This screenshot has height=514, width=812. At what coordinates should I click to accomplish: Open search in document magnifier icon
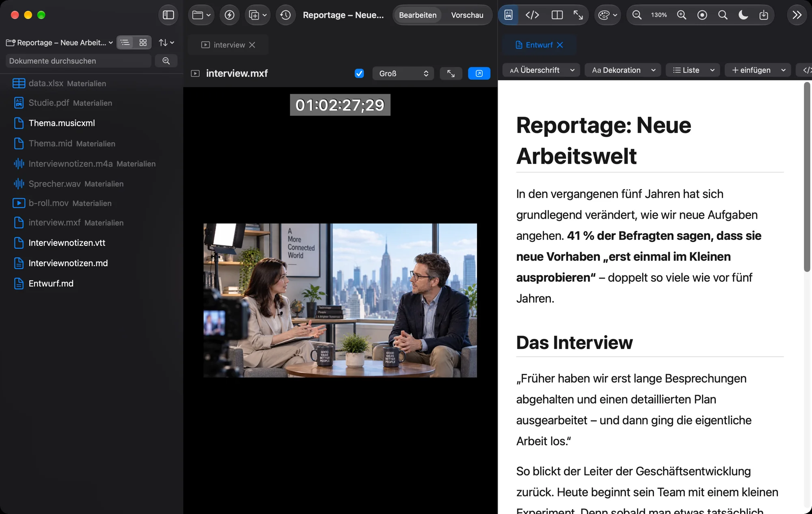coord(723,15)
